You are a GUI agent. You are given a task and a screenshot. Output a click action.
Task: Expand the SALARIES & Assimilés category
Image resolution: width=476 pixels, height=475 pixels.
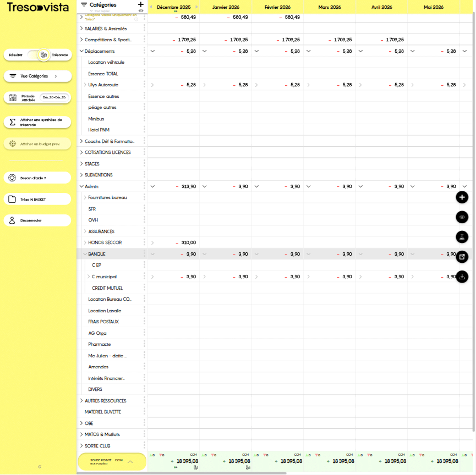pyautogui.click(x=81, y=29)
